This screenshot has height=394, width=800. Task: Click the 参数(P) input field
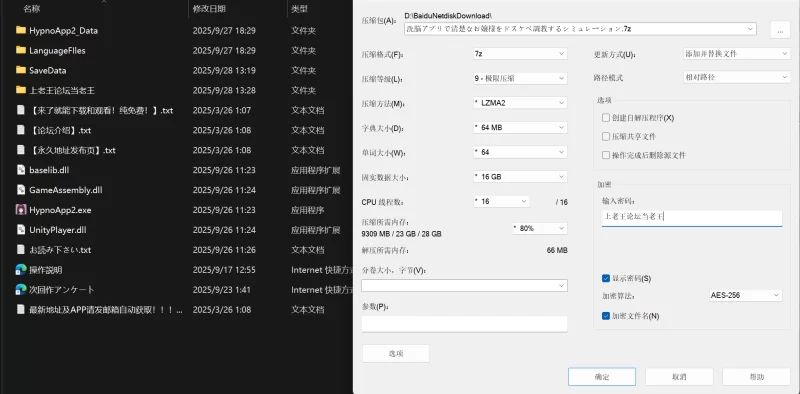(x=464, y=324)
